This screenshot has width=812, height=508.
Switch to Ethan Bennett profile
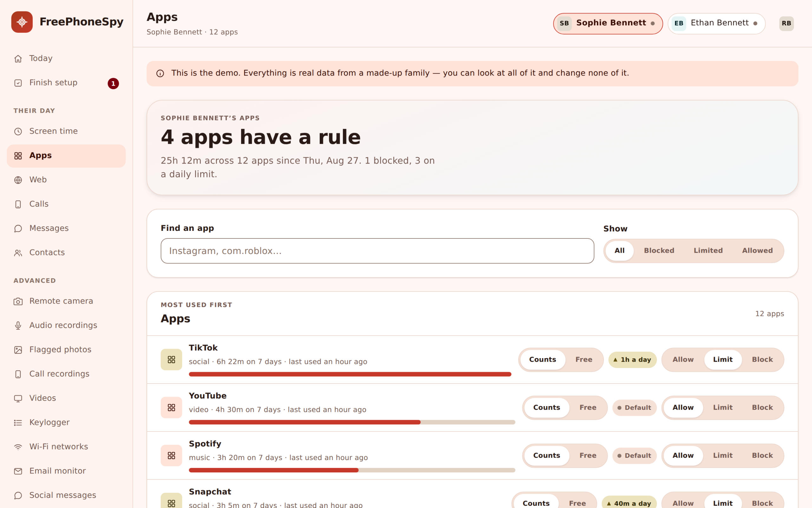click(717, 23)
